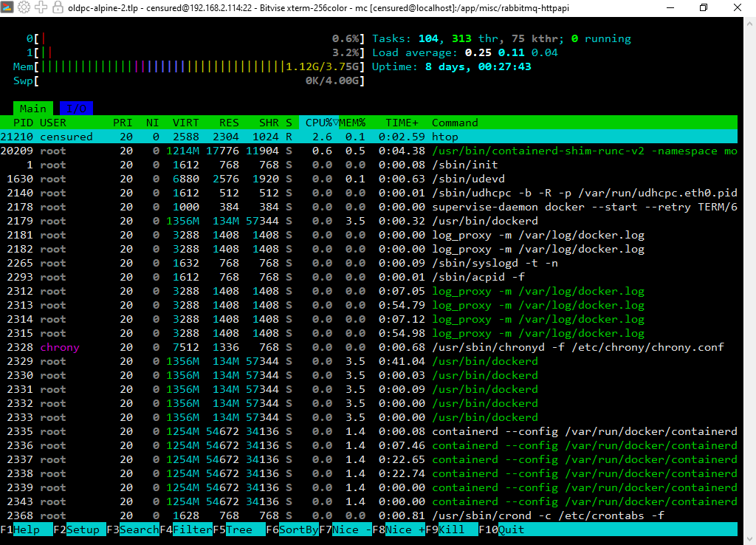Select the /sbin/init process row
Viewport: 756px width, 545px height.
(369, 165)
